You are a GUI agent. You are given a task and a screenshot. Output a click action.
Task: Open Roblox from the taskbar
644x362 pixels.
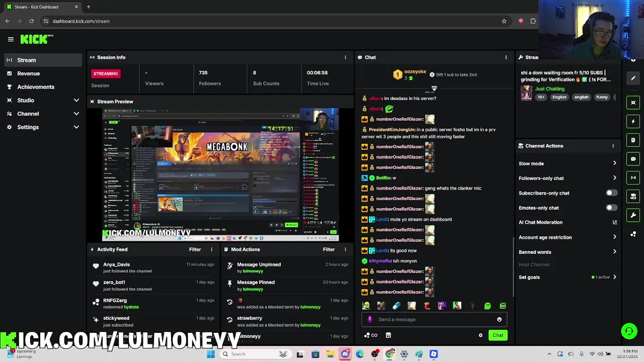coord(434,354)
